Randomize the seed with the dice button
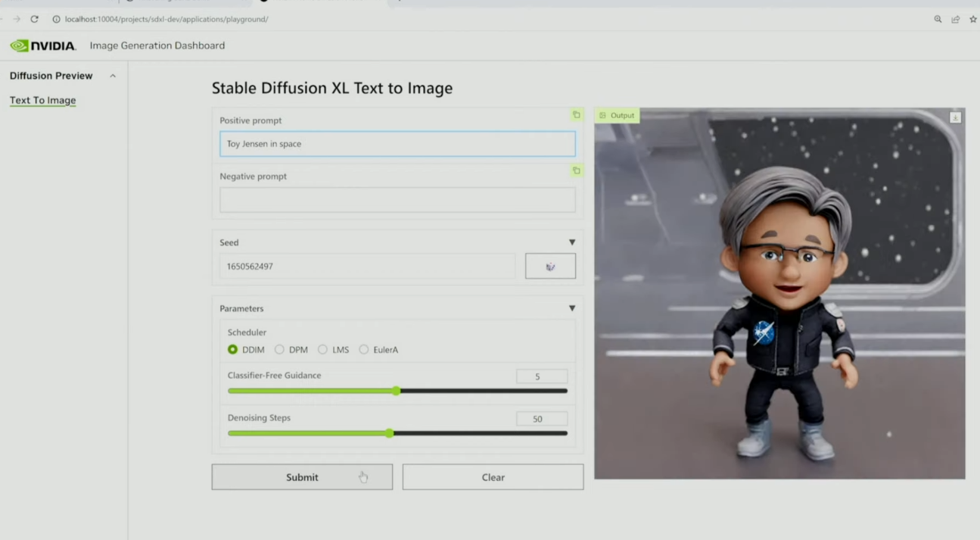The height and width of the screenshot is (540, 980). click(550, 267)
